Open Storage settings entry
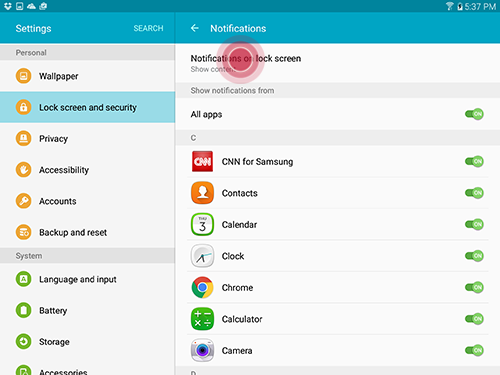This screenshot has height=375, width=500. (87, 342)
